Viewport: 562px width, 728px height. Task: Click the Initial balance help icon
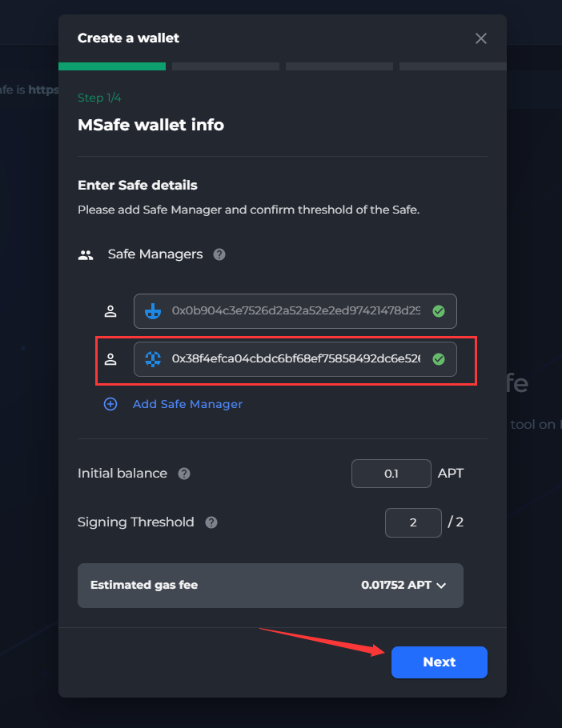click(184, 474)
